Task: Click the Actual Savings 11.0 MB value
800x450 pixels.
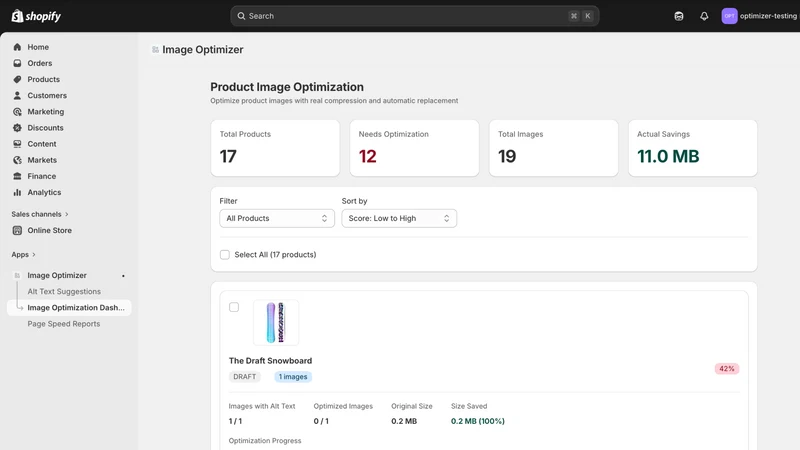Action: pyautogui.click(x=668, y=156)
